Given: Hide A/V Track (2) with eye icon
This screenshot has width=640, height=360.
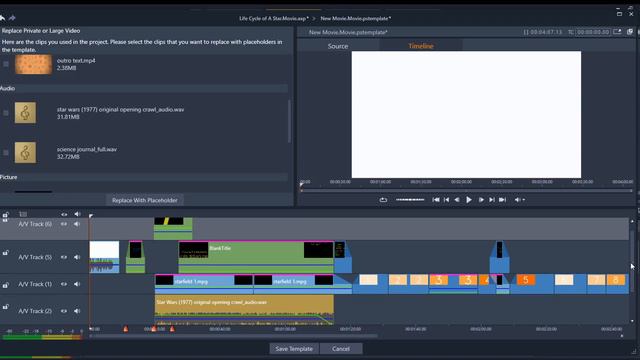Looking at the screenshot, I should click(64, 311).
